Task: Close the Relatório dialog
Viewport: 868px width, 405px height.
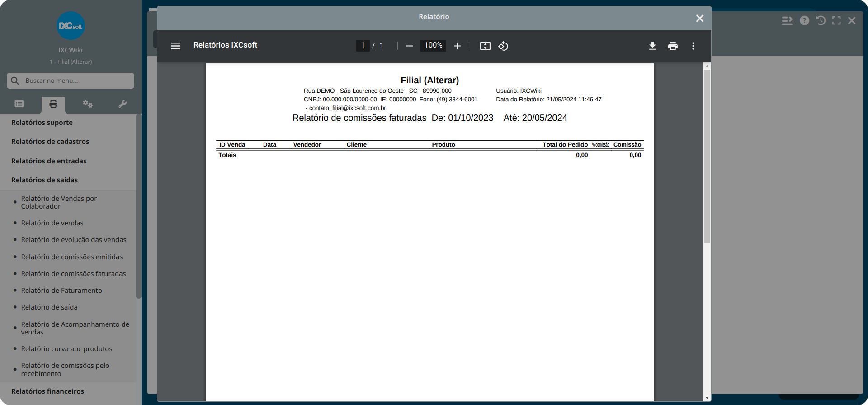Action: click(x=700, y=18)
